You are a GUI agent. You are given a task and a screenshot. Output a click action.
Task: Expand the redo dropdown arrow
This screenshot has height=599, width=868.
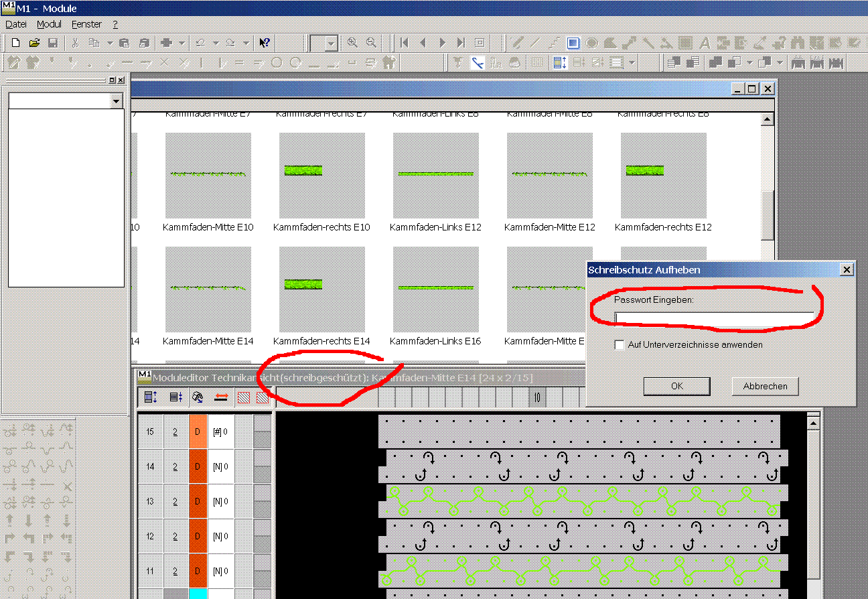(246, 43)
